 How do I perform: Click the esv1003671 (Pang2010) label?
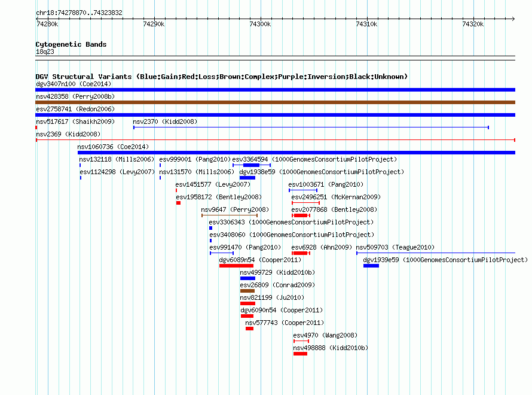point(326,184)
